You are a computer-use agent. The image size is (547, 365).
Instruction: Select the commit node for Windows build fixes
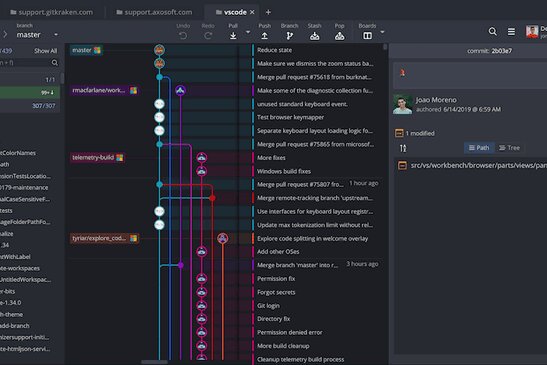[x=202, y=171]
